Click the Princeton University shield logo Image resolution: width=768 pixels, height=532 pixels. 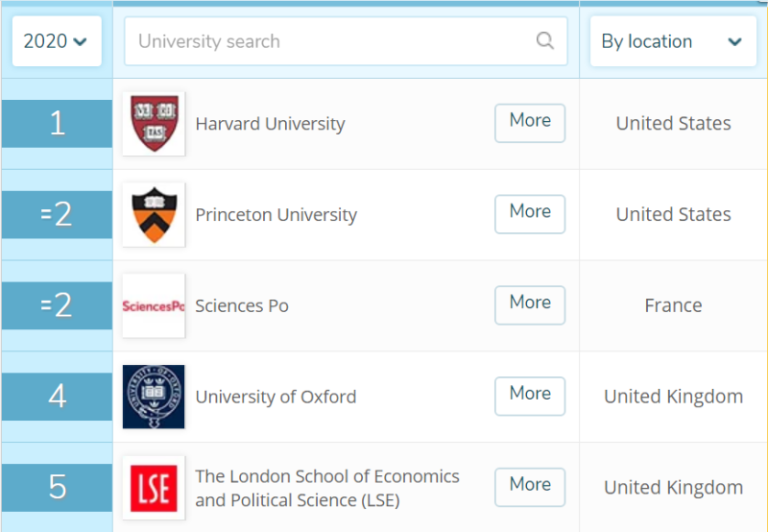pyautogui.click(x=154, y=214)
